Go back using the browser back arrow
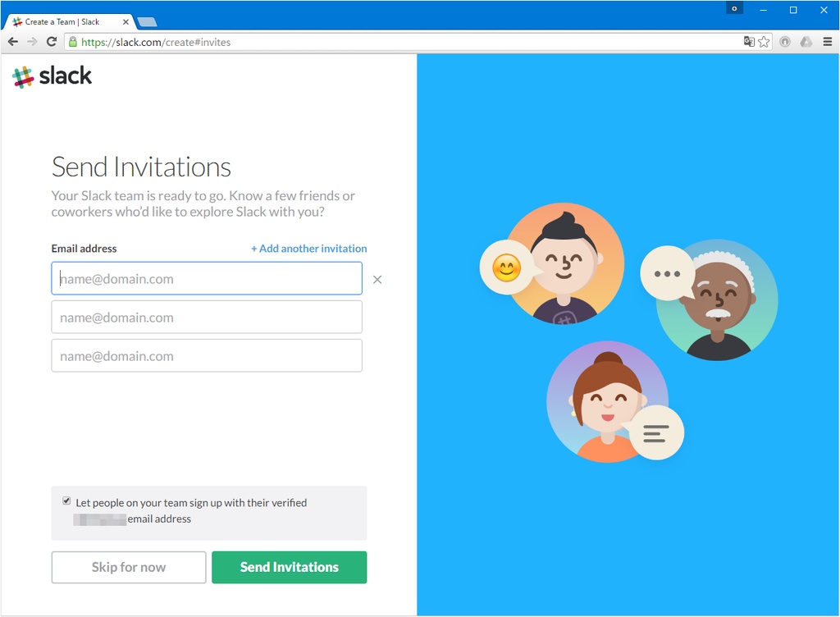840x617 pixels. tap(13, 42)
